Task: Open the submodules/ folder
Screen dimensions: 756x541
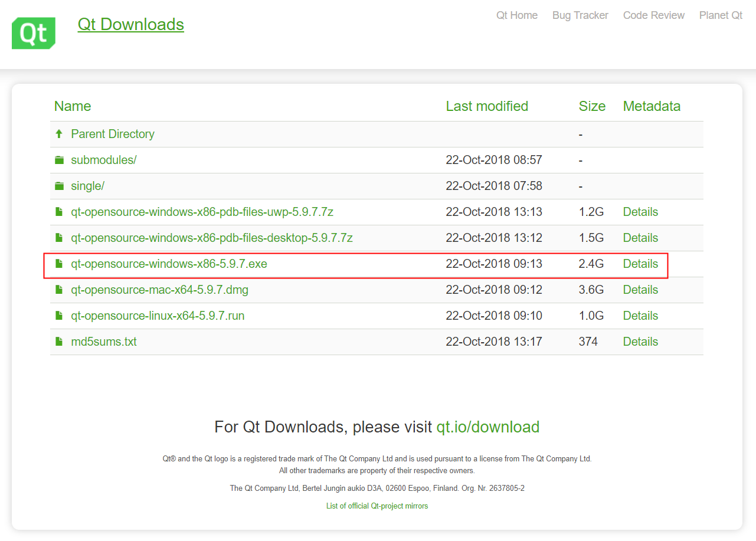Action: [104, 160]
